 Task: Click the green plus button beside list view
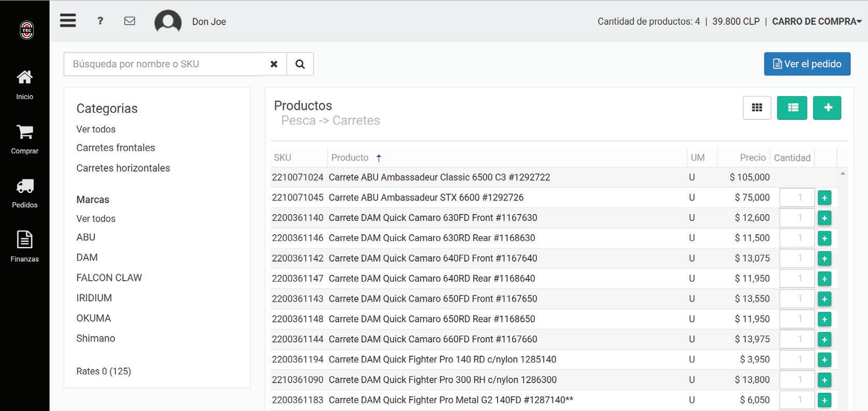pos(827,108)
